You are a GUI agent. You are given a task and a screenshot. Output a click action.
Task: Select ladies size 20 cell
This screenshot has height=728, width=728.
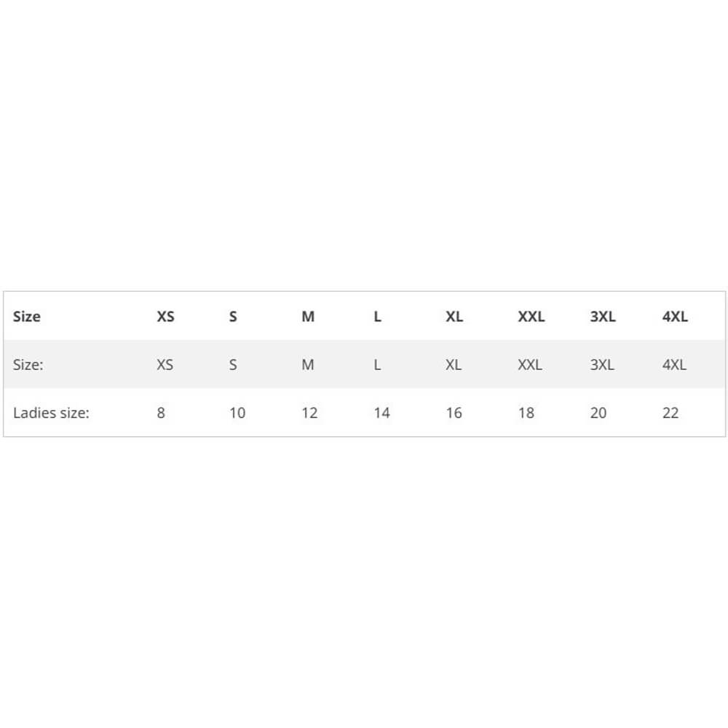coord(598,413)
